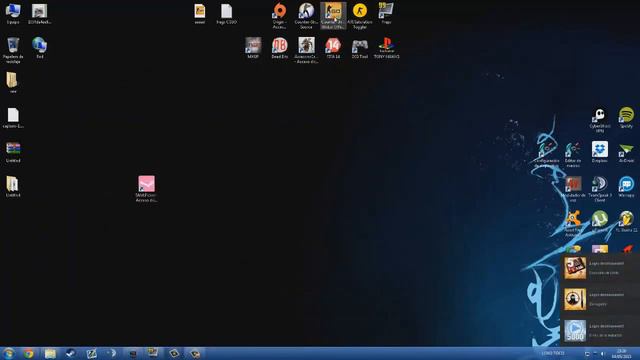Click the achievement notification with sniper scope icon
Image resolution: width=640 pixels, height=360 pixels.
600,299
